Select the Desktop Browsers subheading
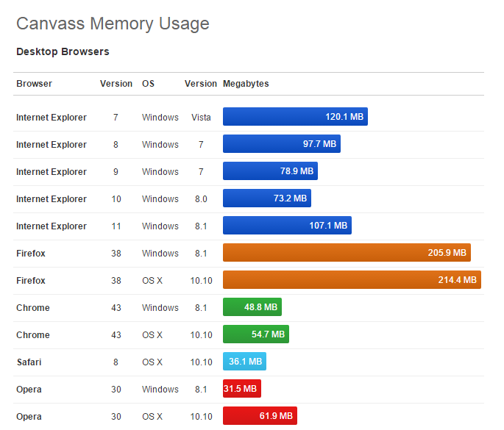Image resolution: width=504 pixels, height=430 pixels. (63, 51)
